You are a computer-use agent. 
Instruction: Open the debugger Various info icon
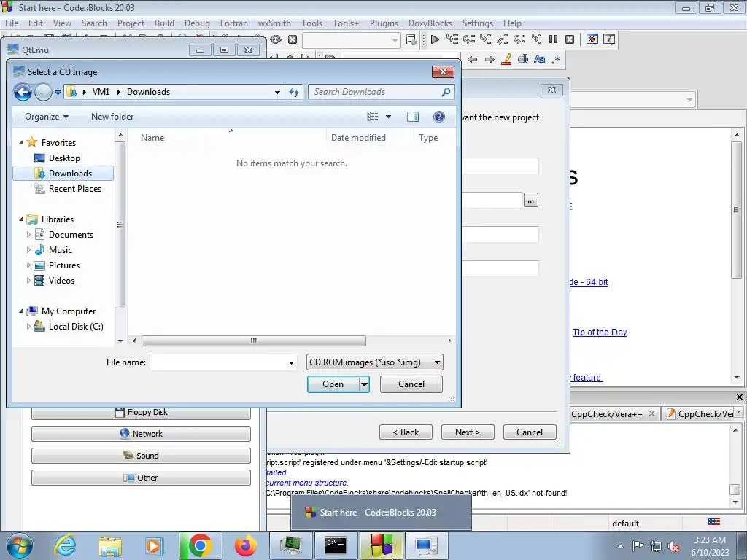click(x=609, y=39)
